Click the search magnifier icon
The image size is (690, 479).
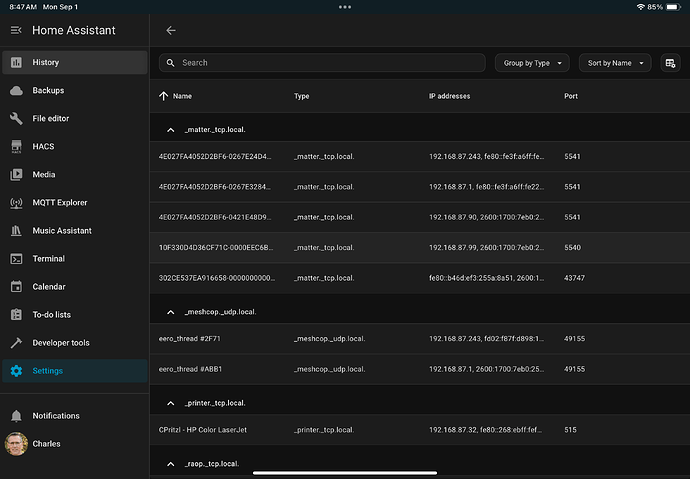point(170,63)
